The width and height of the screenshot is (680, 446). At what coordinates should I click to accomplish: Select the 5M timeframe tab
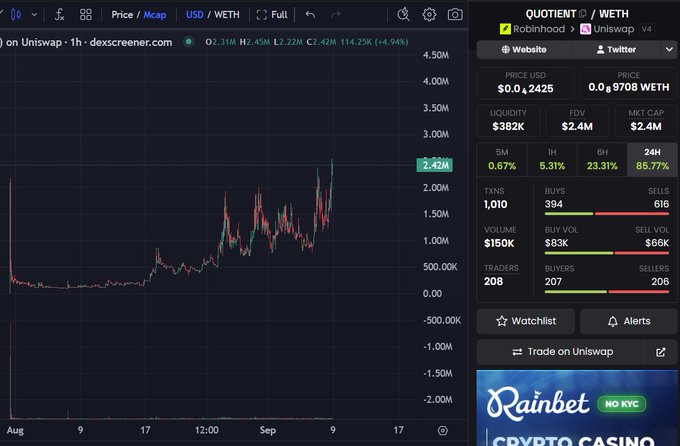click(x=502, y=159)
